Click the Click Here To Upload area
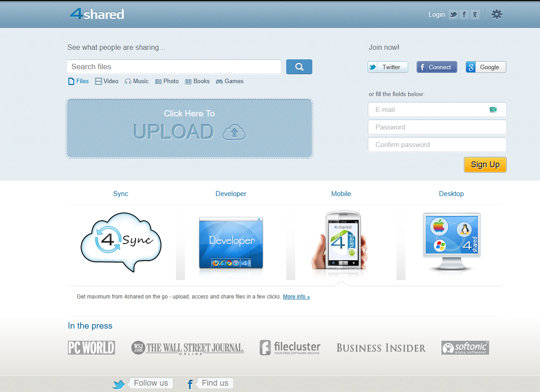 189,129
